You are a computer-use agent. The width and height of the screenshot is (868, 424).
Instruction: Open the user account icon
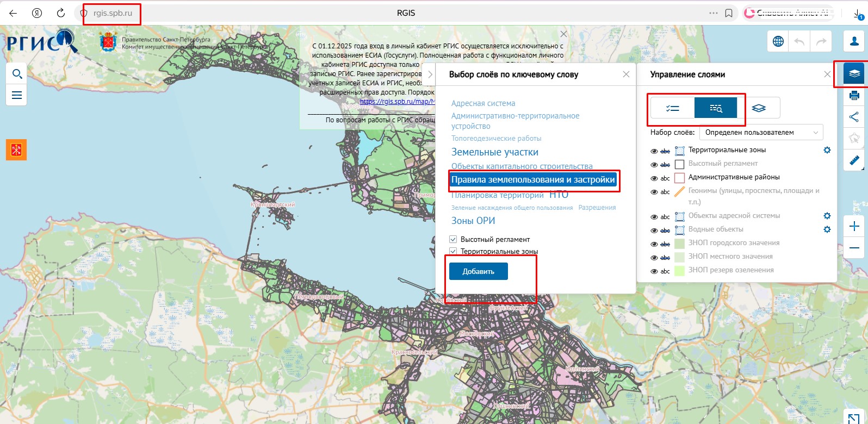(854, 42)
